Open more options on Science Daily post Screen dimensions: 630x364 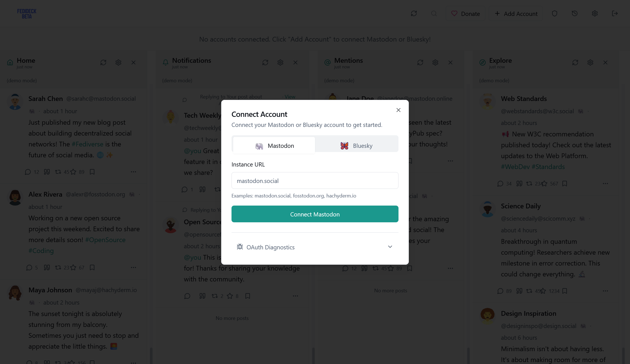click(x=605, y=291)
